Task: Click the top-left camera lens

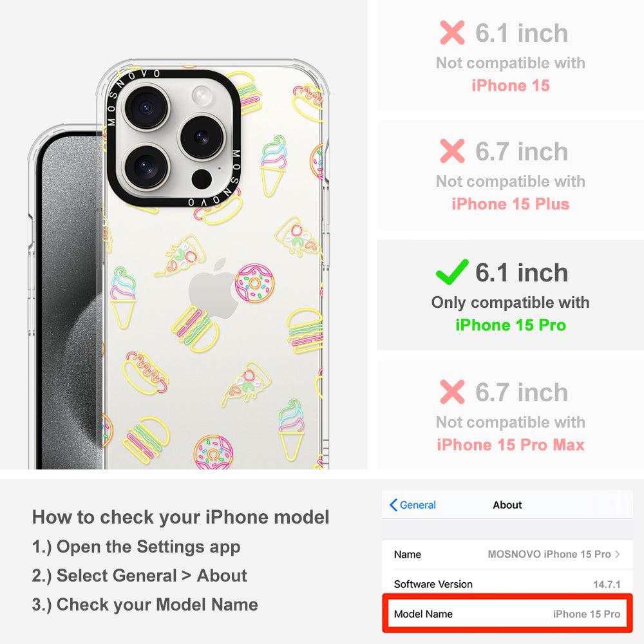Action: (146, 107)
